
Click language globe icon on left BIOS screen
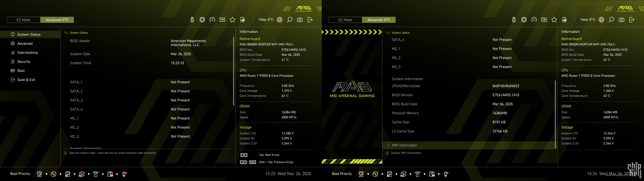tap(280, 20)
